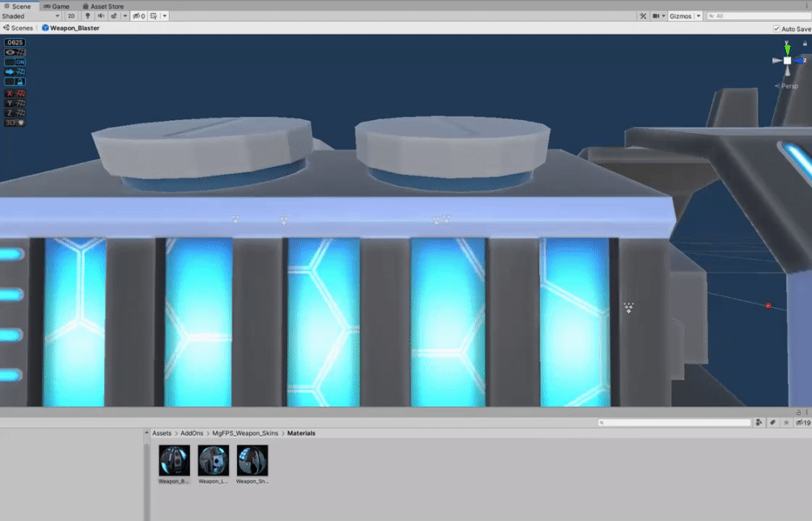The image size is (812, 521).
Task: Click the Y axis cone on orientation gizmo
Action: point(787,49)
